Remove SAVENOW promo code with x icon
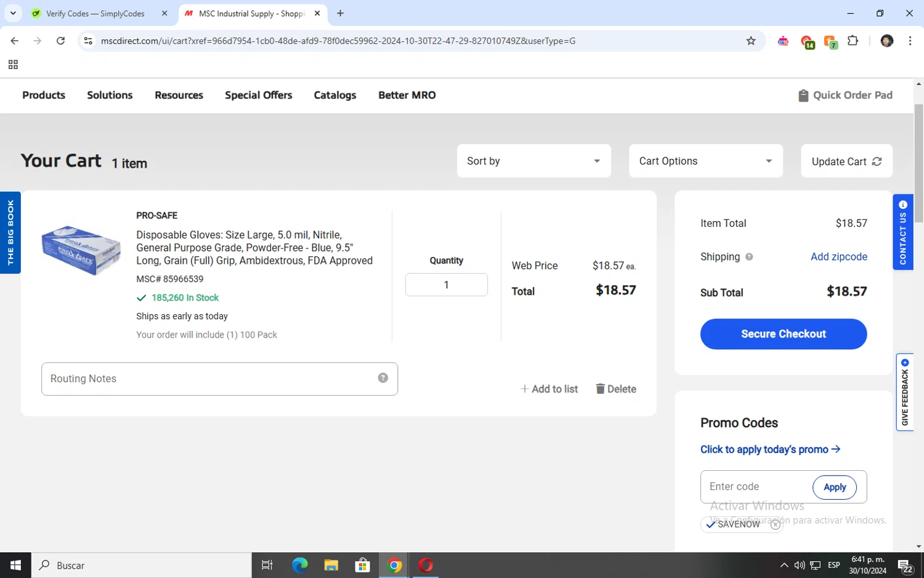Screen dimensions: 924x578 [x=776, y=524]
